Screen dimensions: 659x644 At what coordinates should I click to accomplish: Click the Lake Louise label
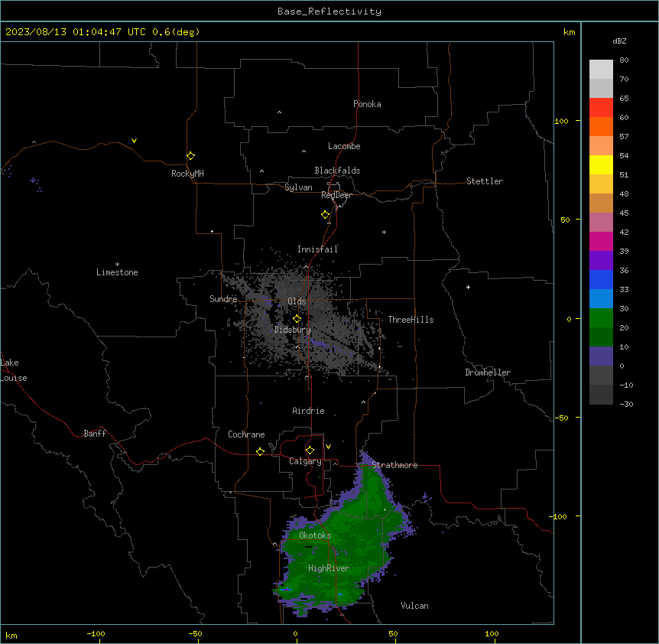14,370
